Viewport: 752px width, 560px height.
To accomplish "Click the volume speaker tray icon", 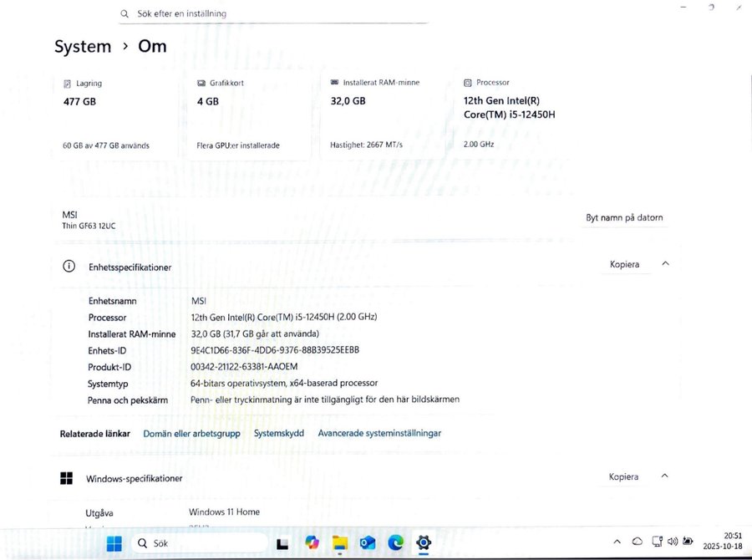I will tap(673, 542).
